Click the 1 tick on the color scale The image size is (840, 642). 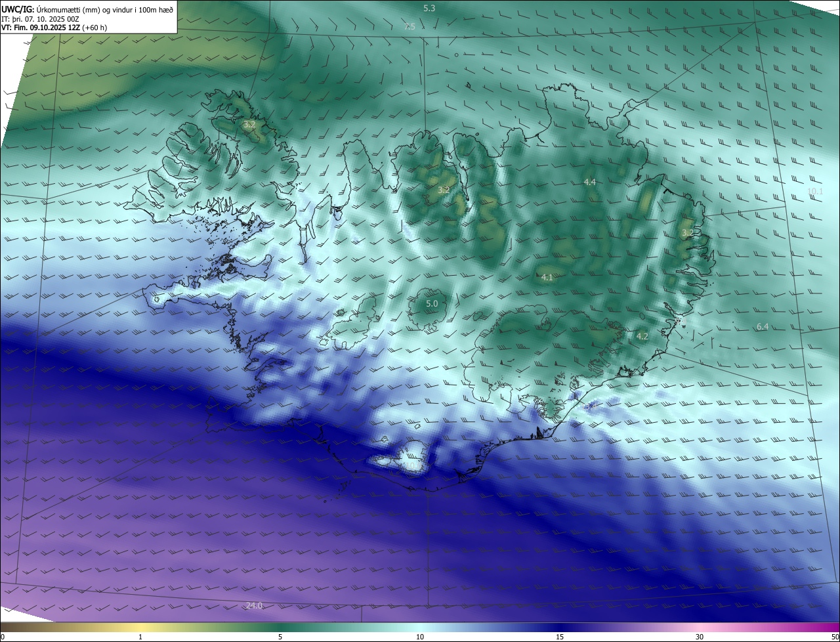point(140,637)
